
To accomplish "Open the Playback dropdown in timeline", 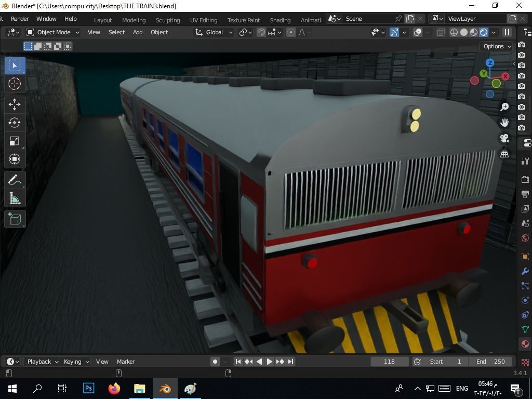I will (x=43, y=362).
